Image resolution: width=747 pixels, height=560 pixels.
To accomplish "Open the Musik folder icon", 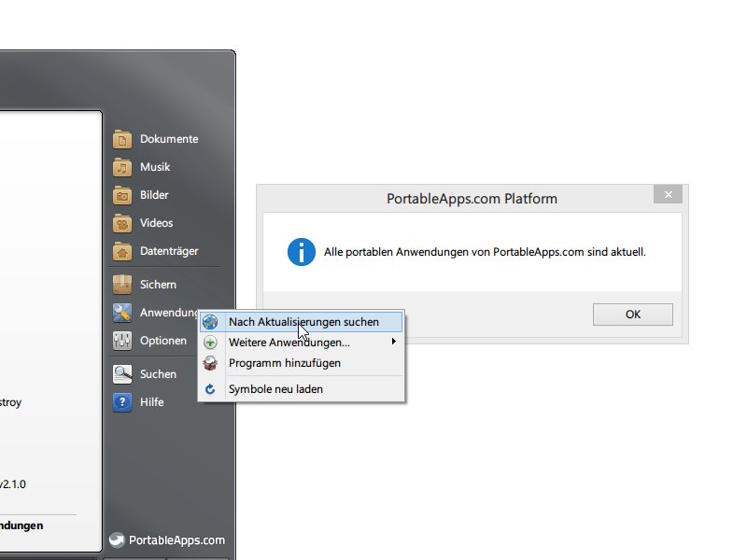I will tap(122, 167).
